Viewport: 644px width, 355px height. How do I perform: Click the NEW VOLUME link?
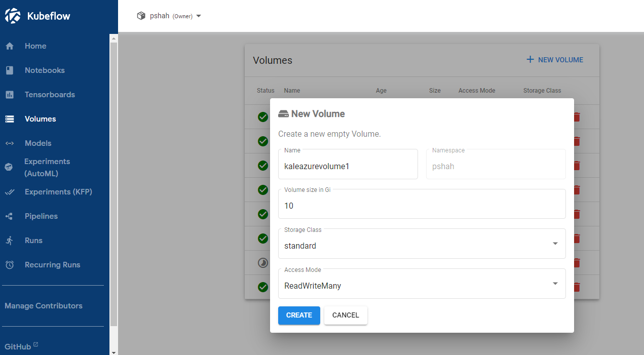click(554, 60)
